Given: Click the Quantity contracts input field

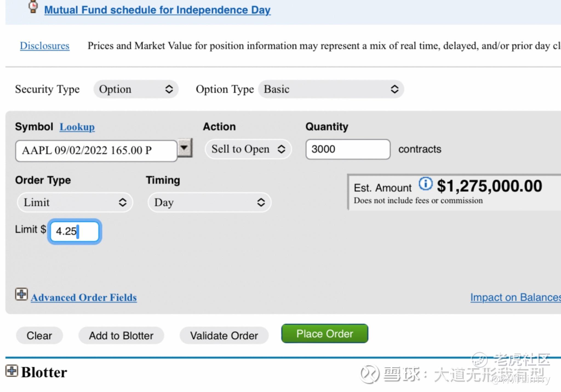Looking at the screenshot, I should [348, 149].
